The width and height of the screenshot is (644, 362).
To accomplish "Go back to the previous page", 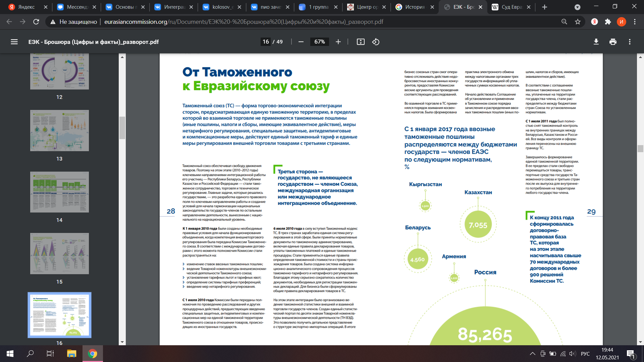I will click(x=9, y=22).
